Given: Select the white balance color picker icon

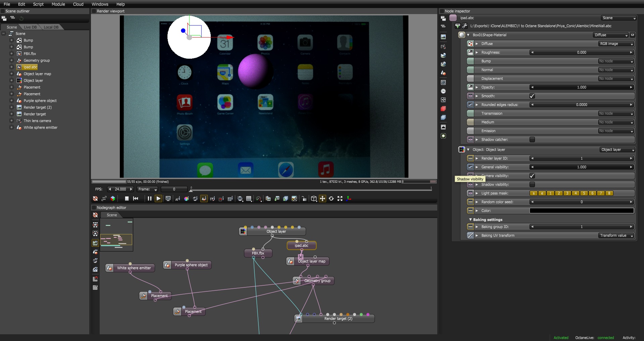Looking at the screenshot, I should 186,199.
